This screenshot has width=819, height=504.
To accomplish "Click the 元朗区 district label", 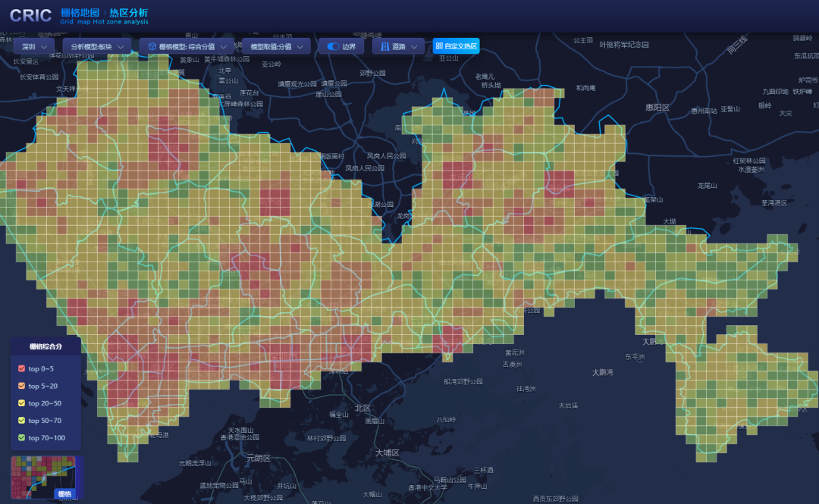I will coord(259,458).
